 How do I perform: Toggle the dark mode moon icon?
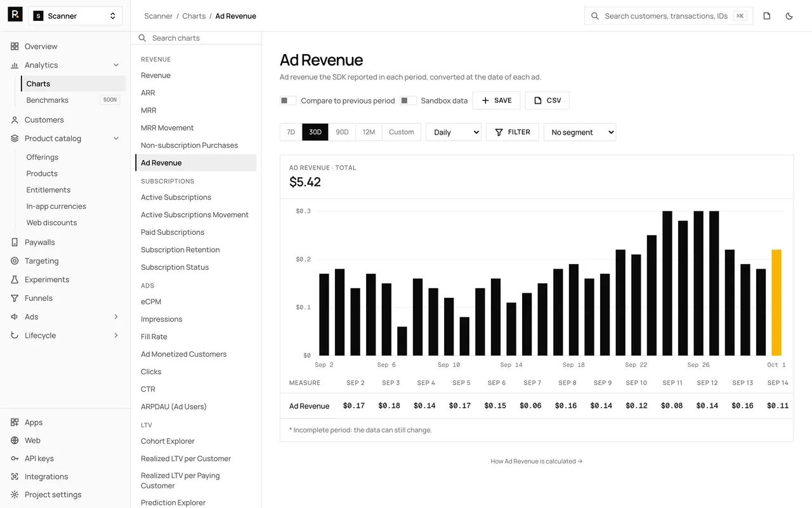(789, 16)
